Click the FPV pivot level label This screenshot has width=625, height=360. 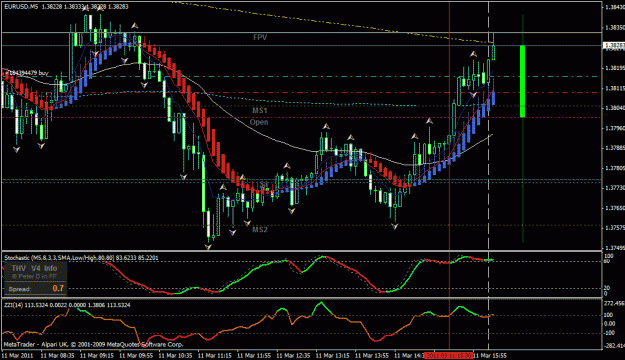click(260, 37)
